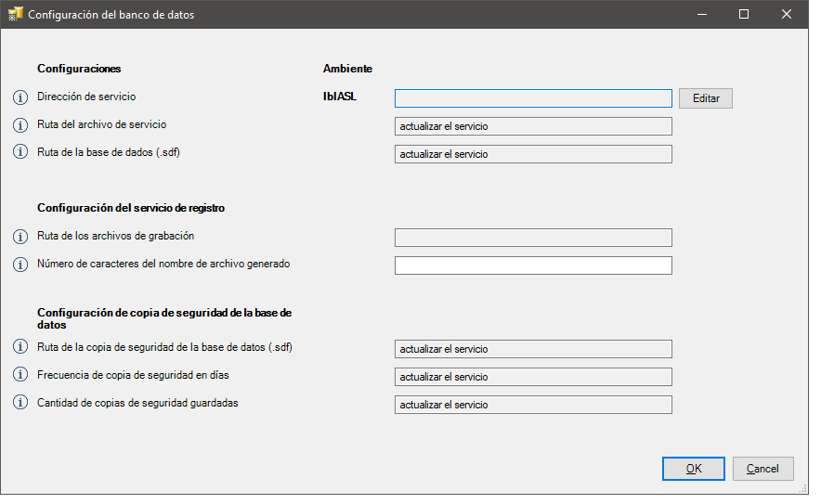Click info icon beside Cantidad de copias de seguridad
Screen dimensions: 821x504
(x=20, y=402)
